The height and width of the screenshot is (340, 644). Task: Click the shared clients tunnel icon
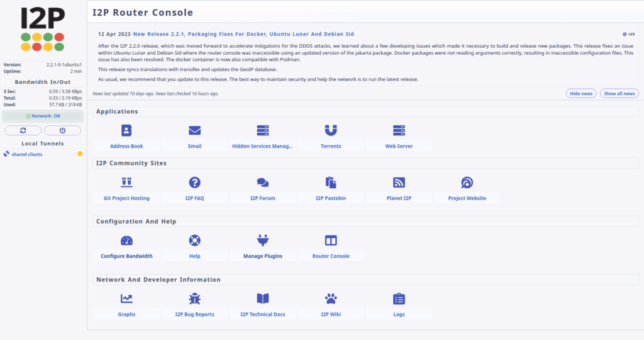point(6,154)
